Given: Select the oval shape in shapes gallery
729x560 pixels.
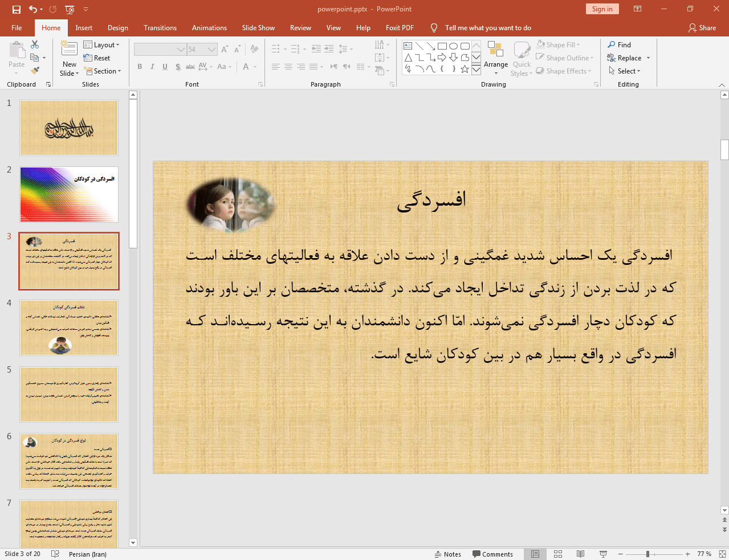Looking at the screenshot, I should (x=454, y=46).
